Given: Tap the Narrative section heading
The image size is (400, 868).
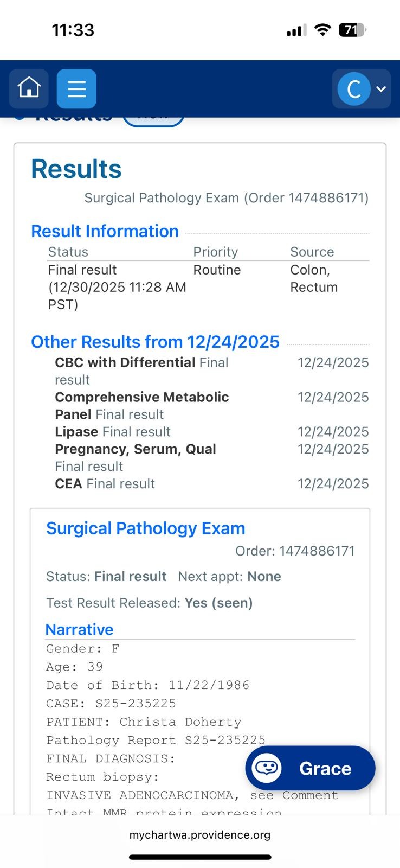Looking at the screenshot, I should coord(79,629).
